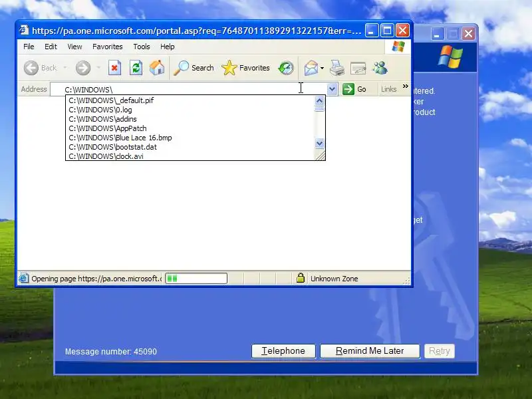The image size is (532, 399).
Task: Click the autocomplete list resize grip
Action: click(320, 156)
